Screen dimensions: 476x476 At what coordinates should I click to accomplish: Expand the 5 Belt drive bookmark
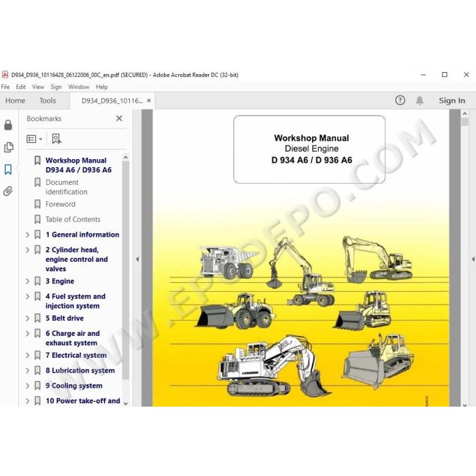pyautogui.click(x=27, y=318)
